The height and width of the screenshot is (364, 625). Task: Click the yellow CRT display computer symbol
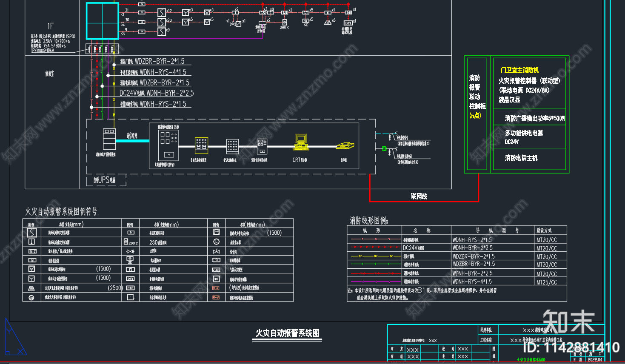tap(301, 142)
